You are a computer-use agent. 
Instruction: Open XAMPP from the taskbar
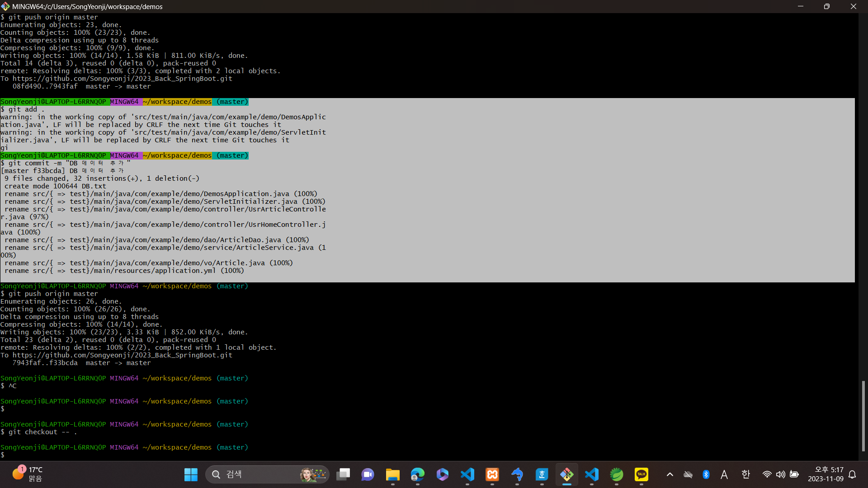click(492, 474)
